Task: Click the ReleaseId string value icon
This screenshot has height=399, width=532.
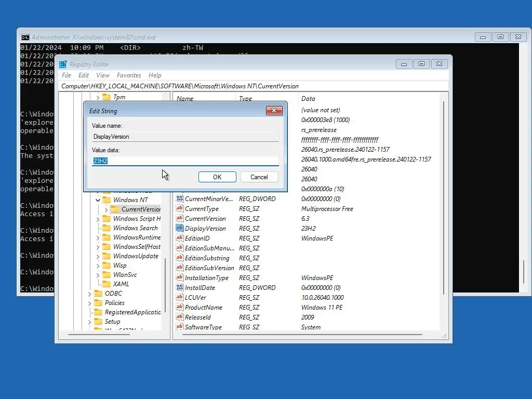Action: (x=179, y=316)
